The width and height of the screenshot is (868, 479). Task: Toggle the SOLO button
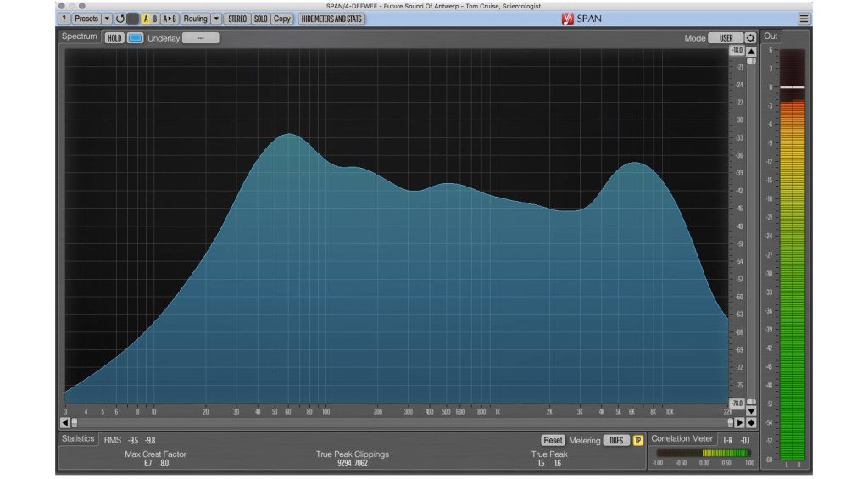(x=260, y=19)
